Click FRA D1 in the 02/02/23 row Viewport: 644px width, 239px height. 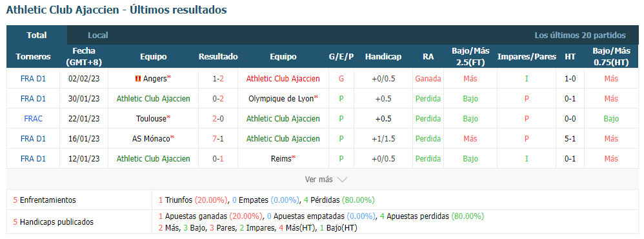[x=34, y=79]
